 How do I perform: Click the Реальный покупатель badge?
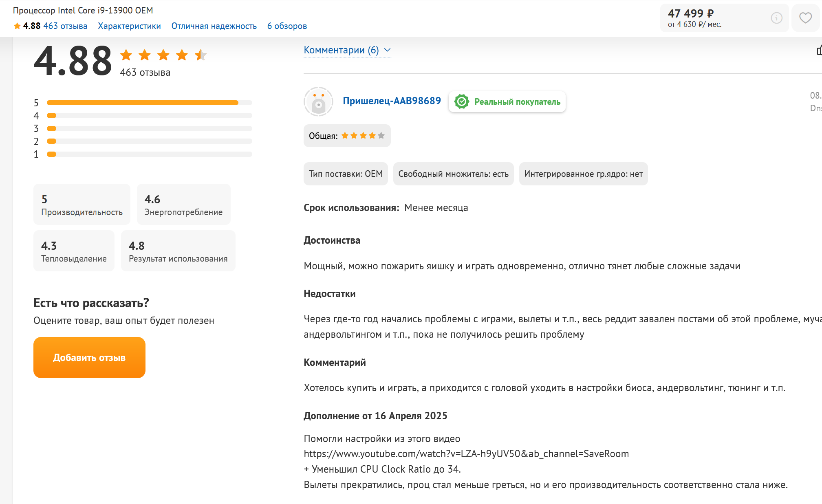[507, 101]
